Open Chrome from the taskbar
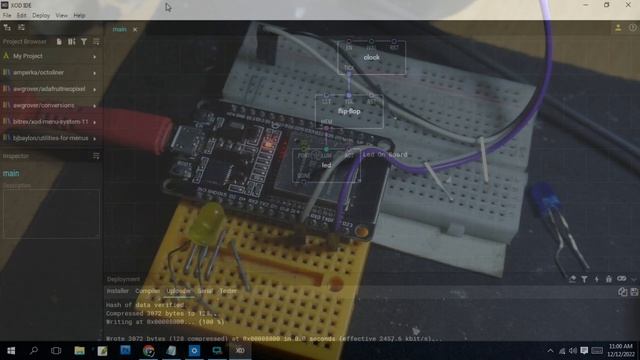This screenshot has height=360, width=640. (x=149, y=351)
